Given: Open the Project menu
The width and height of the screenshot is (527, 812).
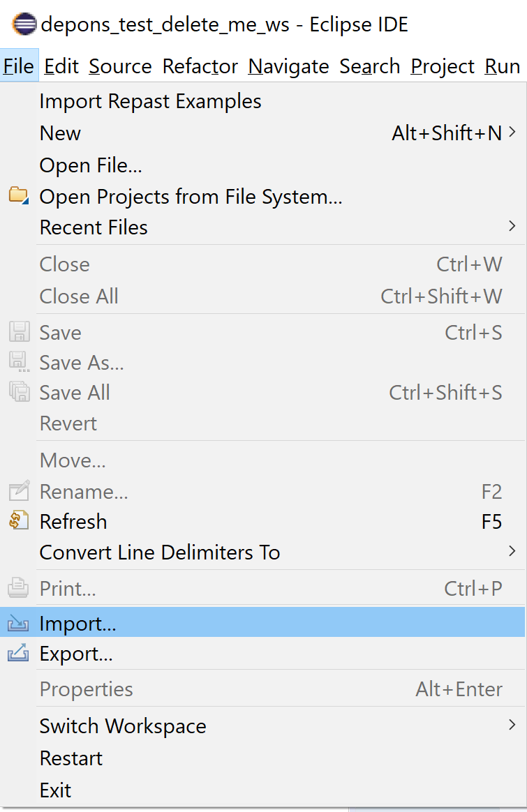Looking at the screenshot, I should pyautogui.click(x=443, y=66).
